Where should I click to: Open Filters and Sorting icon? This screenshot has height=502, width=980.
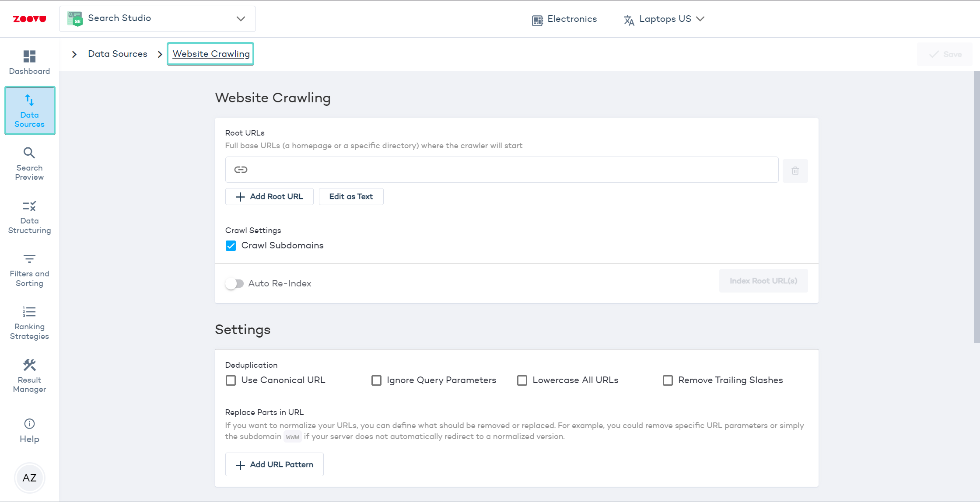point(29,259)
